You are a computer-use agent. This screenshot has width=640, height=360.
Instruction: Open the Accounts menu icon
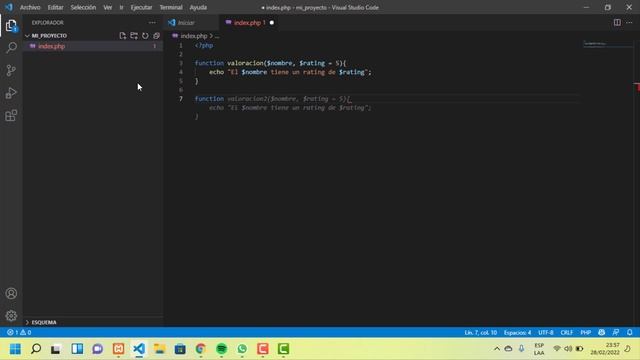tap(11, 293)
